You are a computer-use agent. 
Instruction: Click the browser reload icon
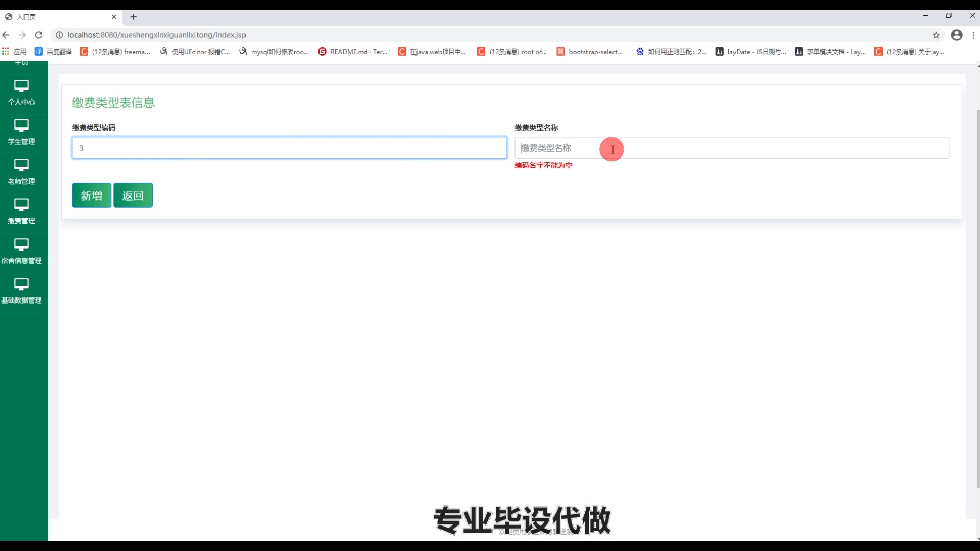point(39,35)
